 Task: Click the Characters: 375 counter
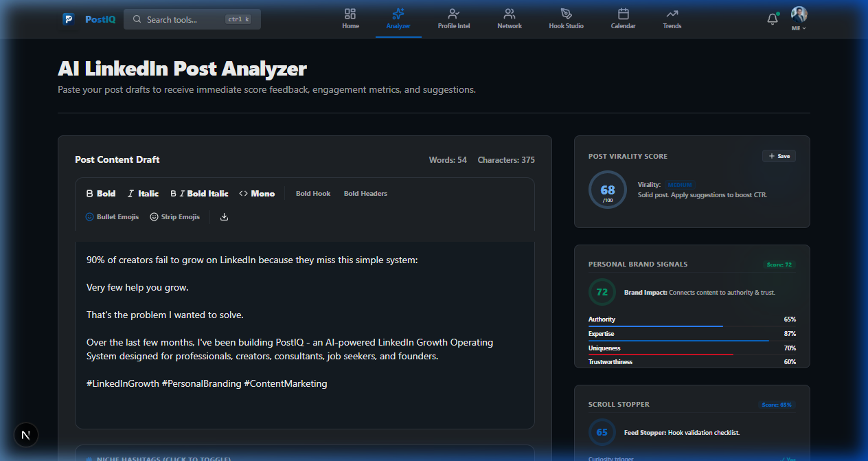[x=506, y=160]
